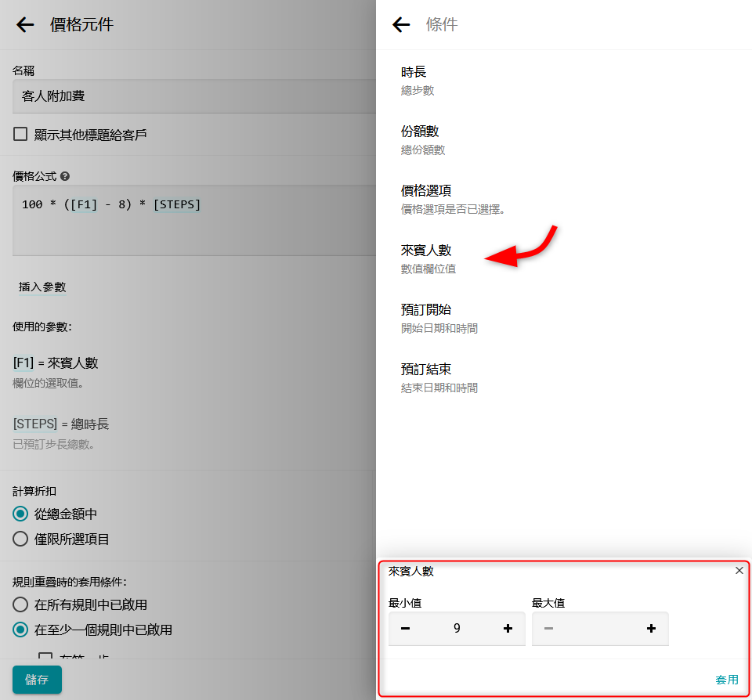Choose 在所有規則中已啟用 radio option
Screen dimensions: 752x700
tap(21, 605)
